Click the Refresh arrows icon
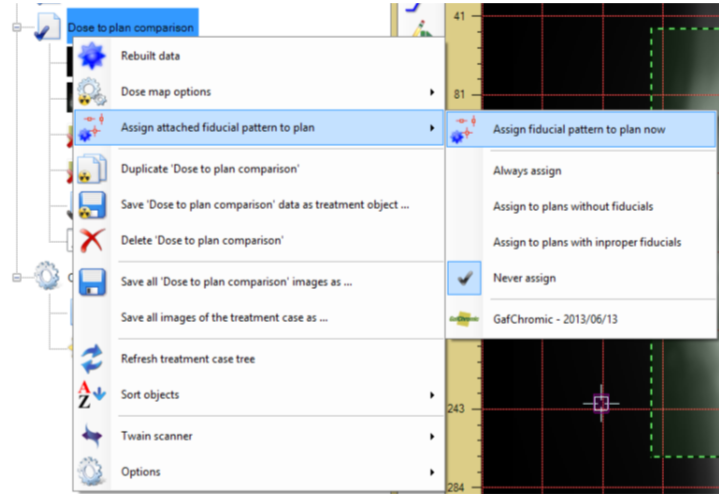Viewport: 725px width, 499px height. click(92, 359)
